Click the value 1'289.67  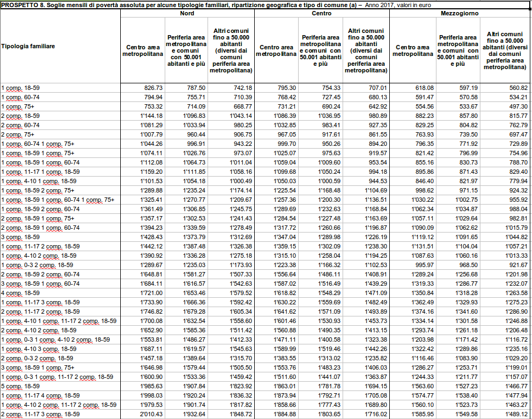tap(152, 265)
